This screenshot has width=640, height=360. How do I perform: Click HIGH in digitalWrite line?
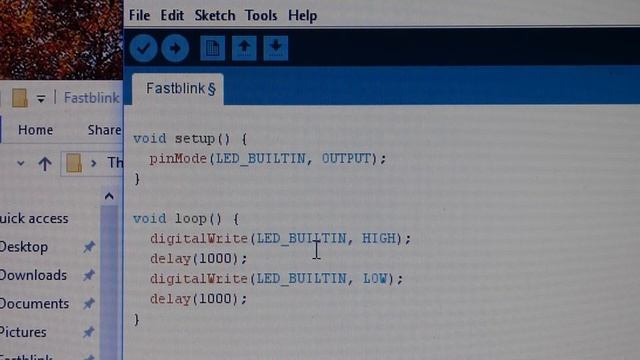pyautogui.click(x=379, y=238)
